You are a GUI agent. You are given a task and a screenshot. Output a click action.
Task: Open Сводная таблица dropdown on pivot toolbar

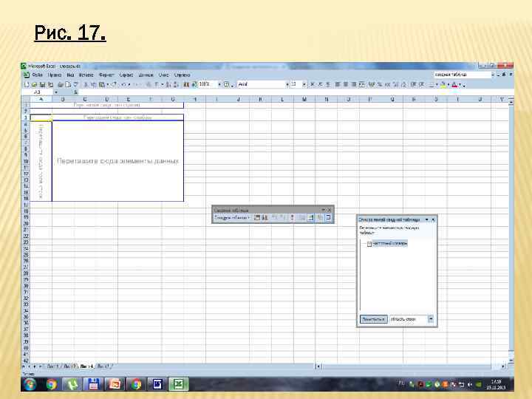(x=232, y=217)
